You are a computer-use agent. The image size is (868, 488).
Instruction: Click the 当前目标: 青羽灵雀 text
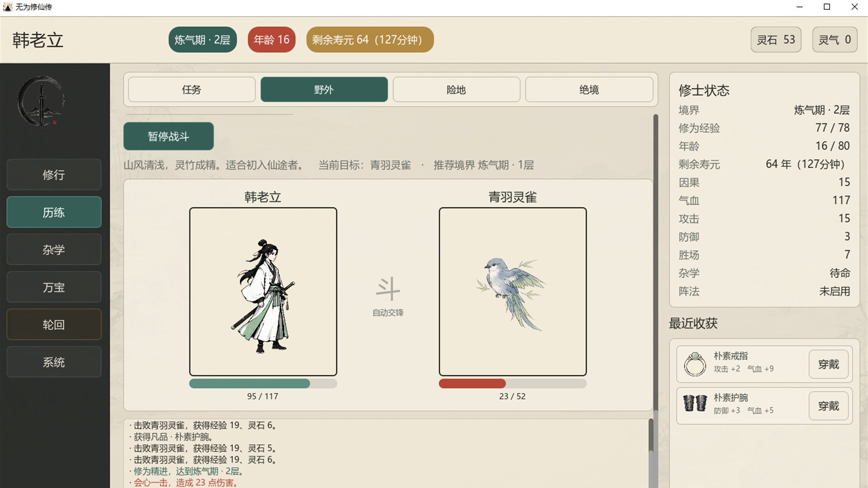click(x=365, y=165)
